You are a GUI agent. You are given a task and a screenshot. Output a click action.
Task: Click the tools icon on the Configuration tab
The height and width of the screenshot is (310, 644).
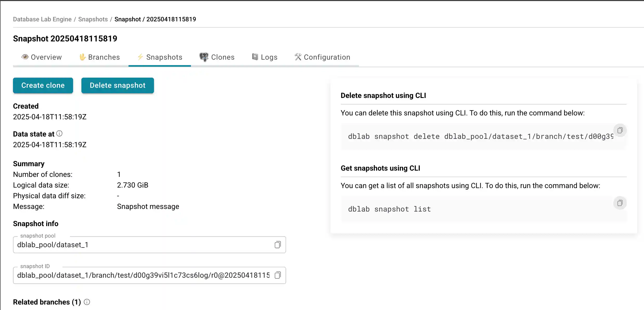click(297, 57)
